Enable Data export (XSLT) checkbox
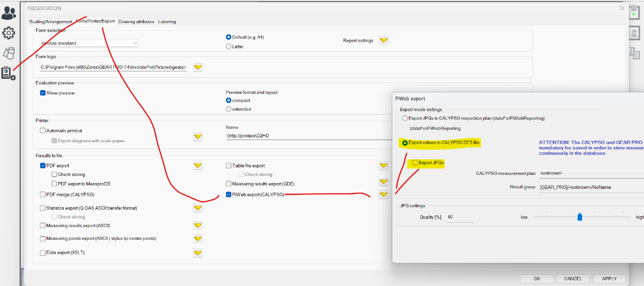 point(43,252)
